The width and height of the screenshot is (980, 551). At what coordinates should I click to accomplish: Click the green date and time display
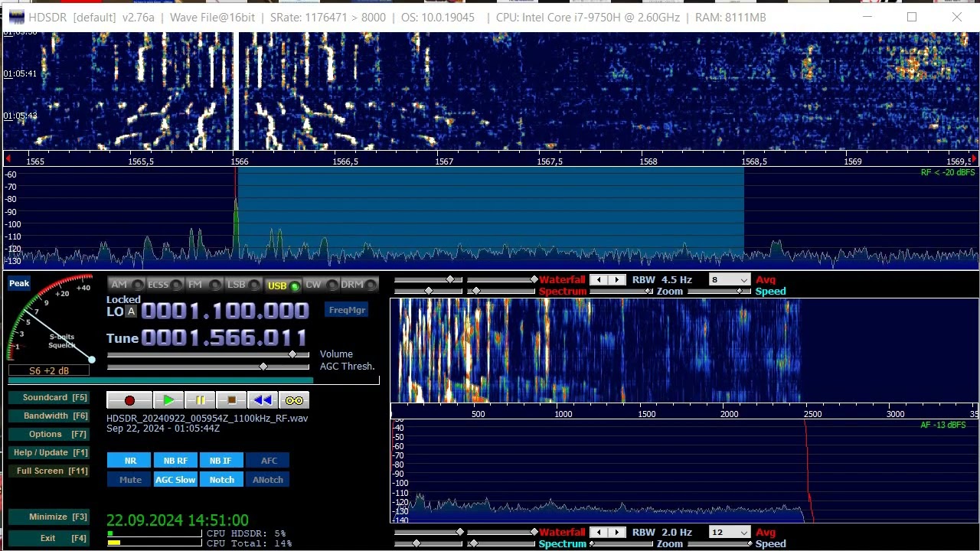click(177, 520)
